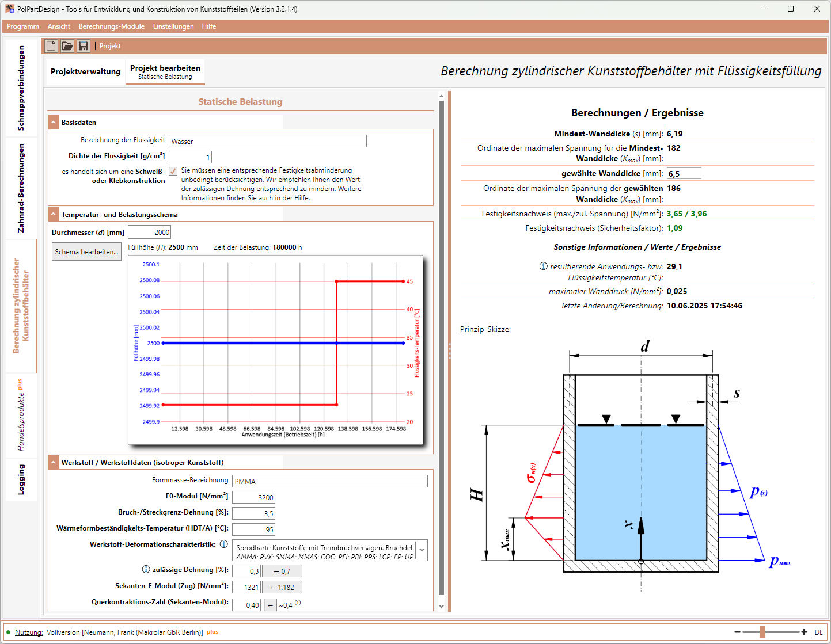The height and width of the screenshot is (644, 831).
Task: Click the Durchmesser (d) input field
Action: pos(150,232)
